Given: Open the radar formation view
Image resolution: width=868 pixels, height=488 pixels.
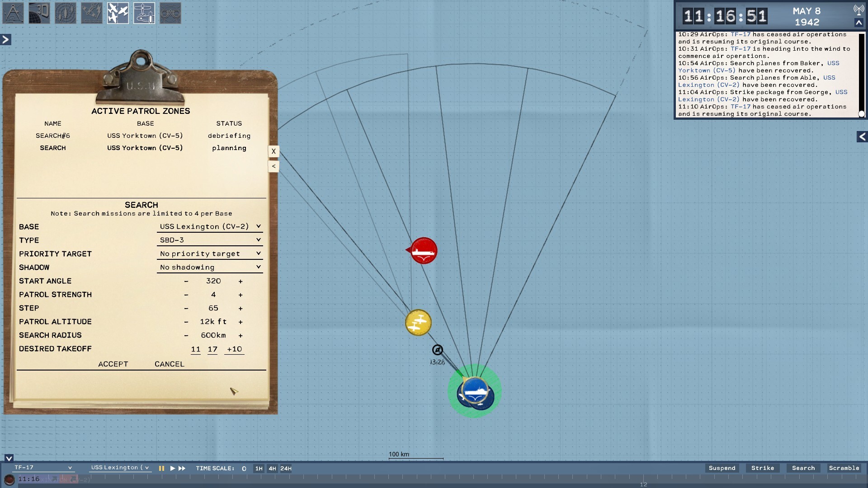Looking at the screenshot, I should point(66,13).
